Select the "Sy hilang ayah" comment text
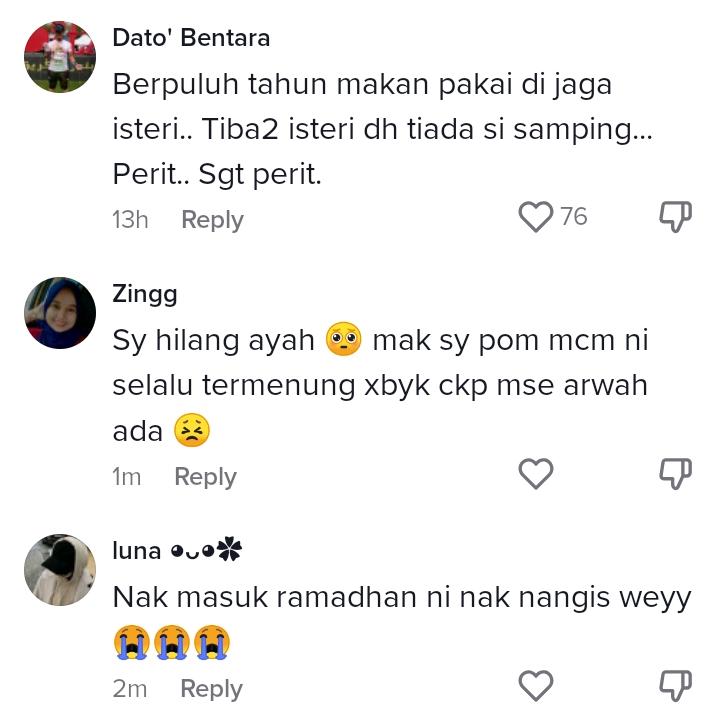The width and height of the screenshot is (720, 721). pos(380,386)
